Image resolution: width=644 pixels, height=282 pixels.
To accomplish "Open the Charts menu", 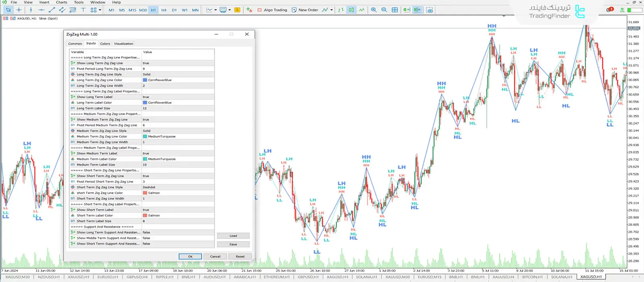I will [61, 2].
